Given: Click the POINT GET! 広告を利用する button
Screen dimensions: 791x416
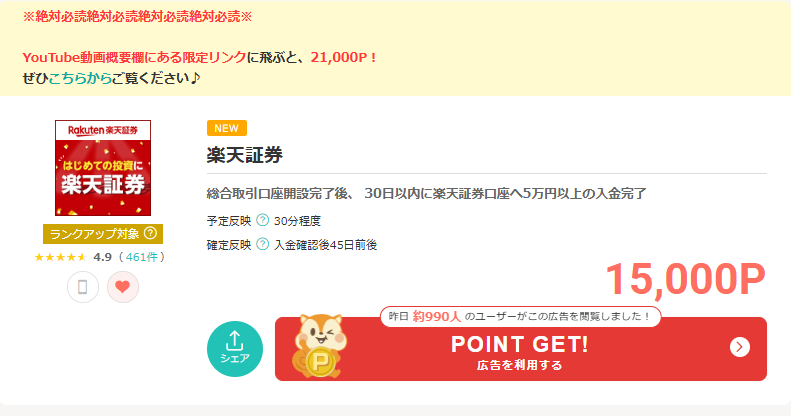Looking at the screenshot, I should point(521,349).
